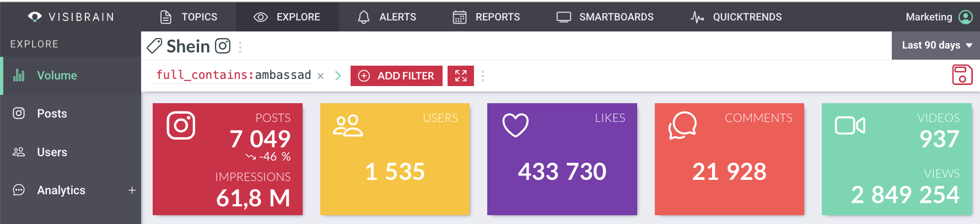Switch to the Alerts tab

[x=387, y=17]
